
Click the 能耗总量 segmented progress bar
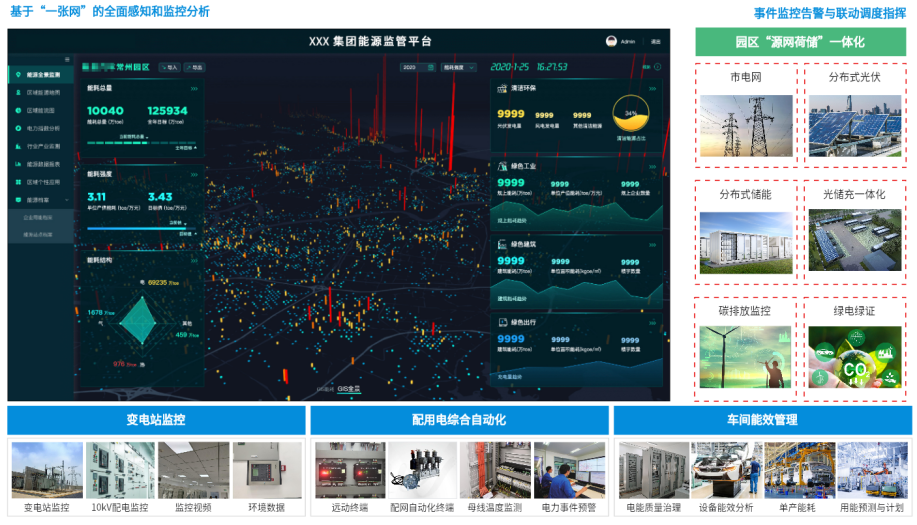[x=142, y=142]
